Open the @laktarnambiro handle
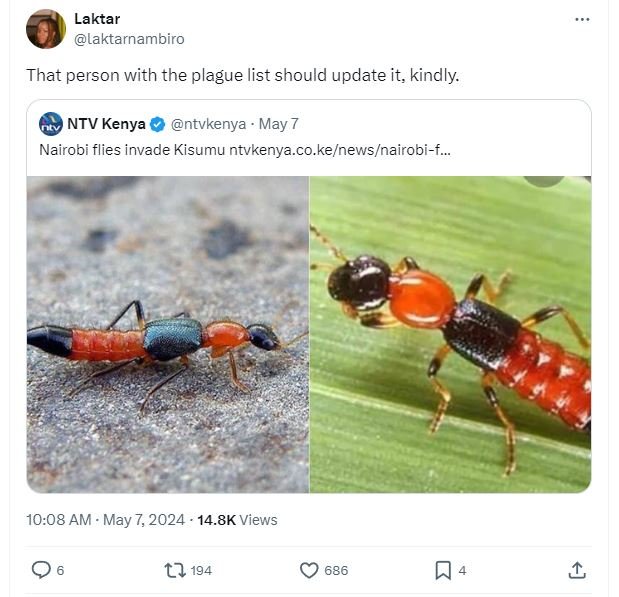The image size is (619, 597). (129, 39)
